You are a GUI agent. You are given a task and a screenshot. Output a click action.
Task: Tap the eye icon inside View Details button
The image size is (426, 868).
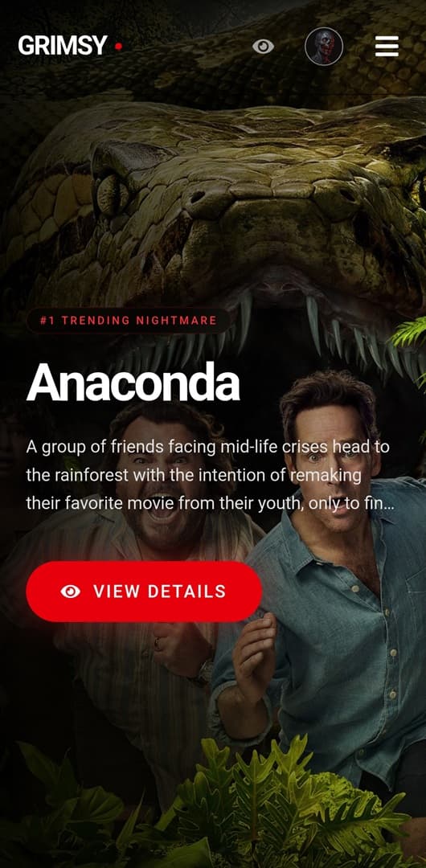click(x=71, y=592)
